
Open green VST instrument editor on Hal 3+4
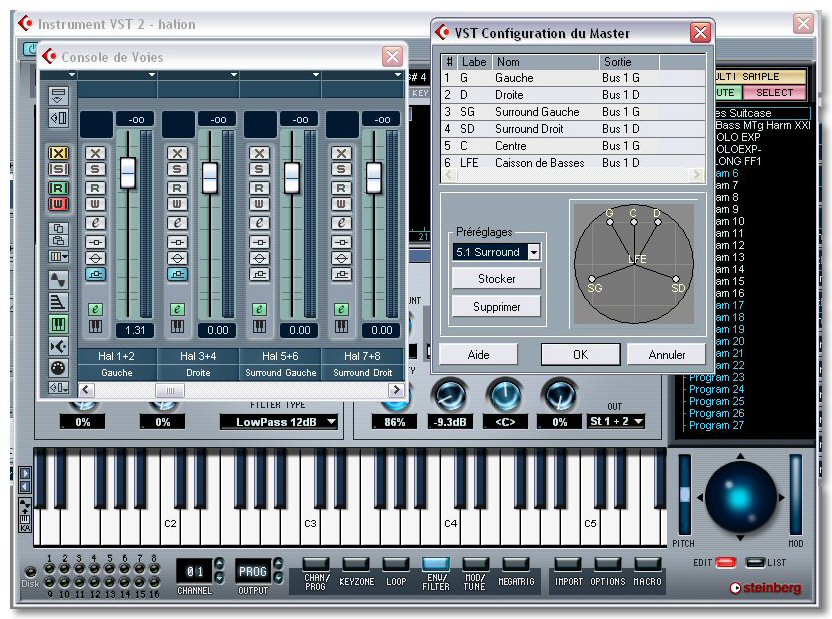tap(177, 309)
